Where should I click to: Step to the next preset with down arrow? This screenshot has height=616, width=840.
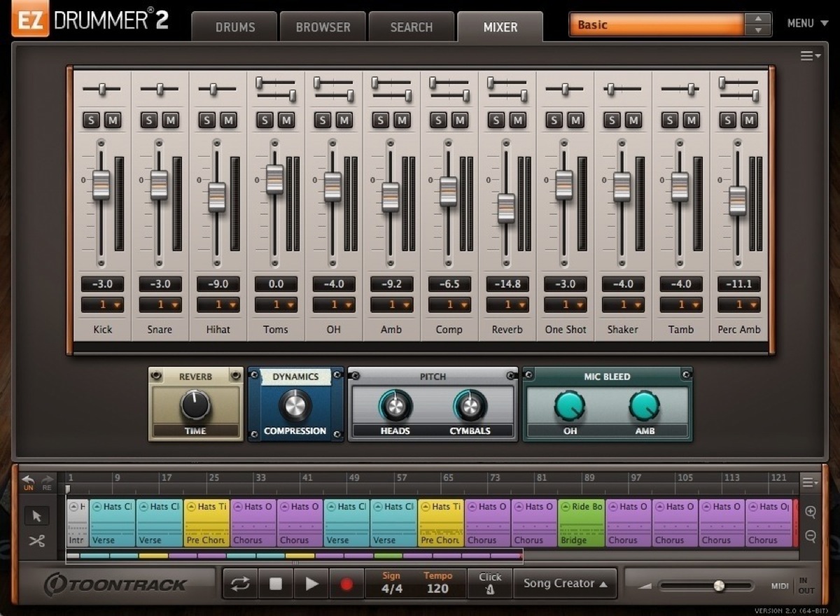758,31
